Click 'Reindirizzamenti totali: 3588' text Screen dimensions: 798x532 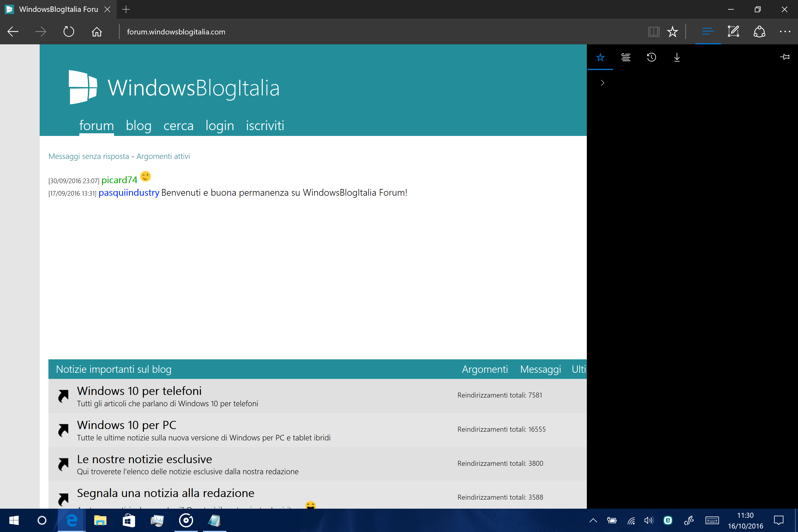pos(500,497)
